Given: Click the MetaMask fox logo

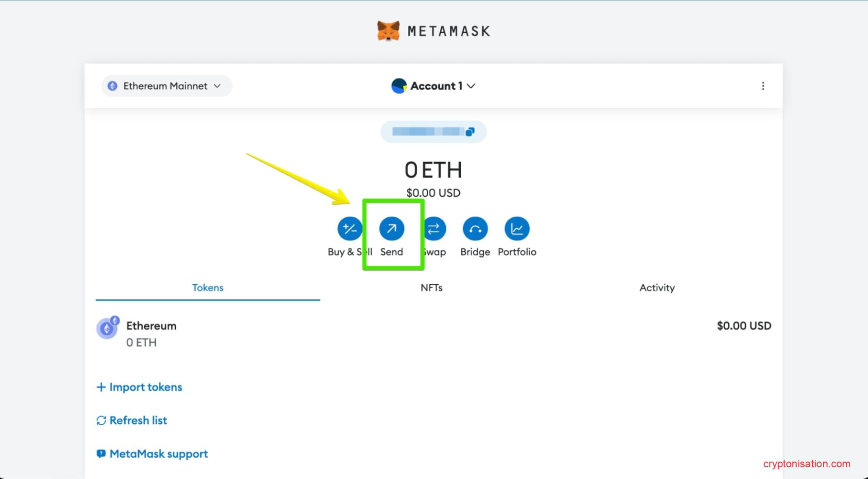Looking at the screenshot, I should point(388,31).
